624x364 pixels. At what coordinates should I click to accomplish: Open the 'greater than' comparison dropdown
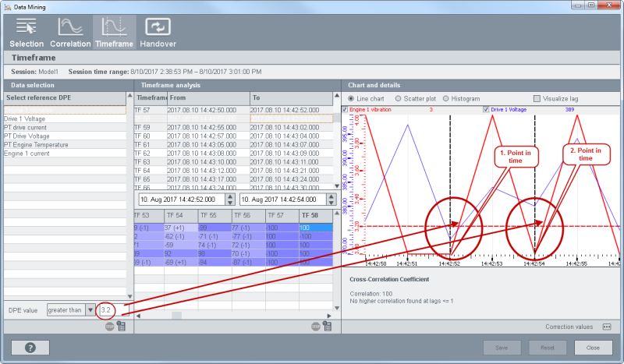click(90, 309)
